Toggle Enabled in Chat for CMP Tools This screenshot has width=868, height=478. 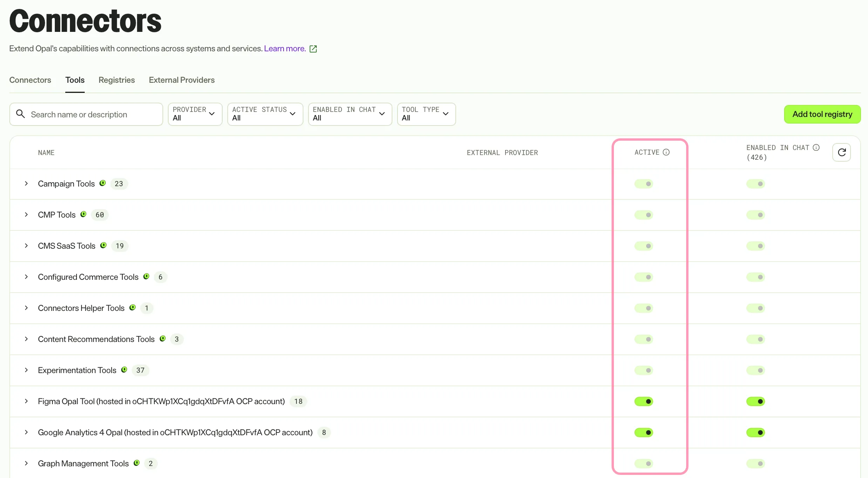(x=756, y=215)
